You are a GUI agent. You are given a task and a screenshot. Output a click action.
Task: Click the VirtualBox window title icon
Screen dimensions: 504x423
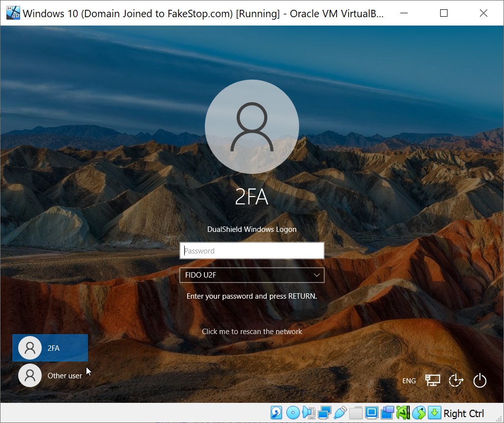(13, 13)
